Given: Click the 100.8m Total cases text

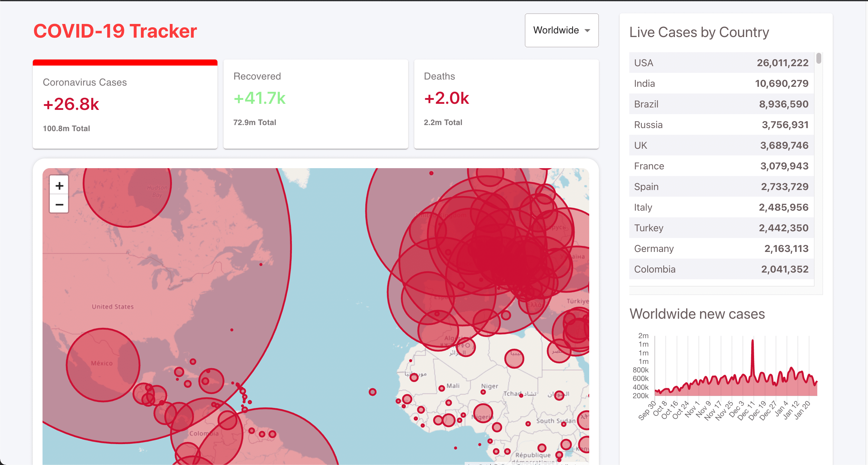Looking at the screenshot, I should 67,128.
